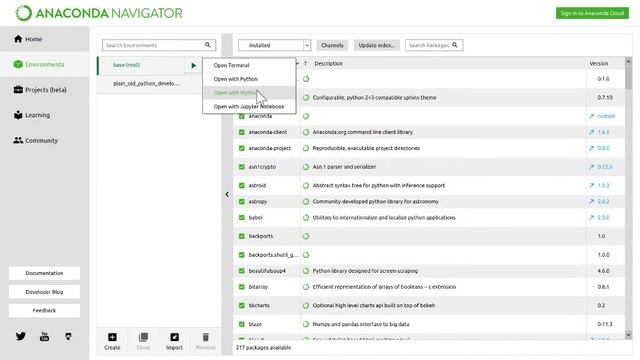Sort by the Description column header
The image size is (640, 360).
tap(329, 64)
